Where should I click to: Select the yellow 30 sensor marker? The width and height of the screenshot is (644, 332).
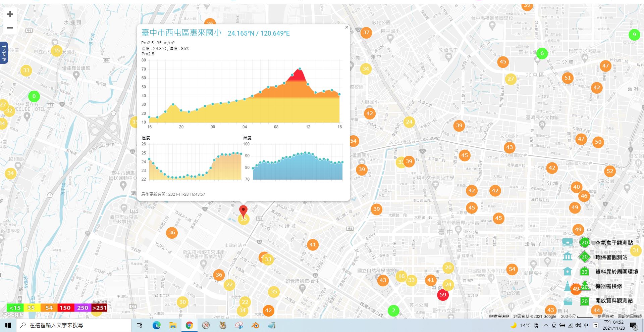tap(182, 302)
